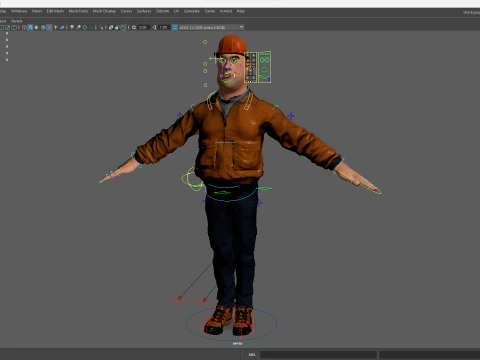This screenshot has width=480, height=360.
Task: Click the MEL command input field
Action: tap(318, 354)
